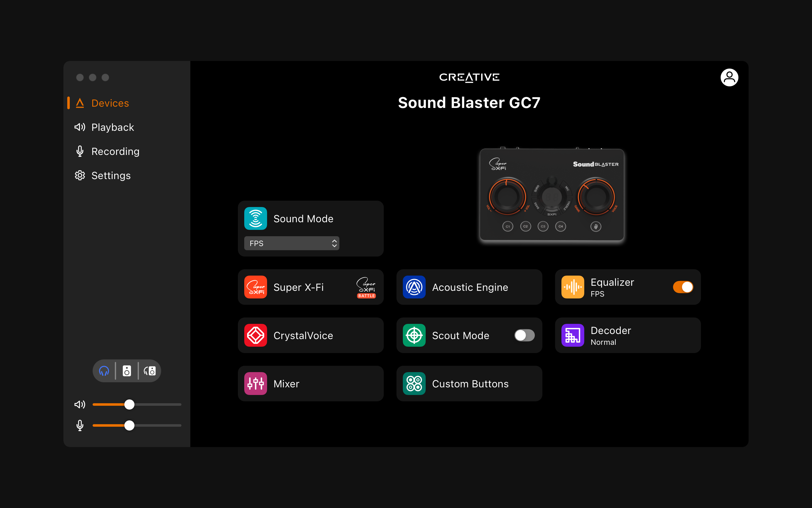Open the user account profile icon
Image resolution: width=812 pixels, height=508 pixels.
(729, 77)
